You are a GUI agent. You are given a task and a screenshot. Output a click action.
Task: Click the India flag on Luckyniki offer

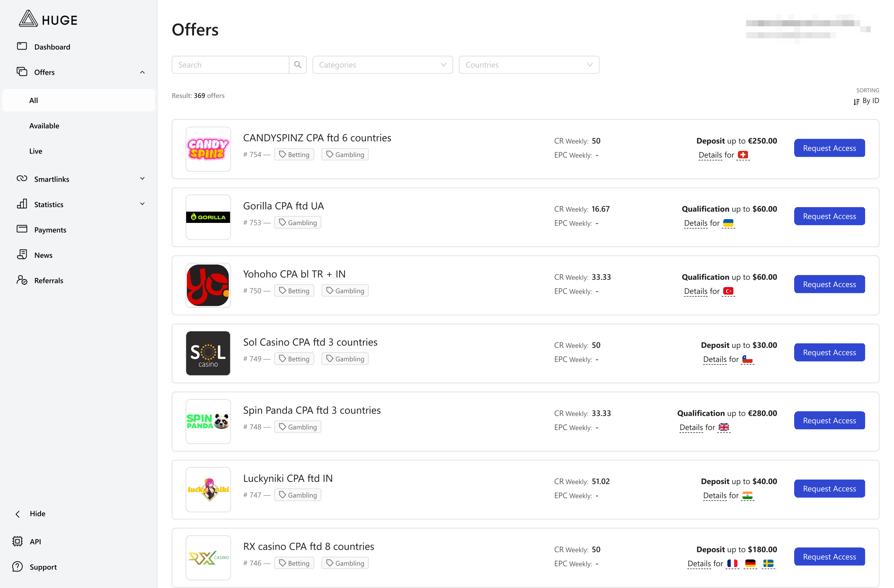(x=747, y=496)
